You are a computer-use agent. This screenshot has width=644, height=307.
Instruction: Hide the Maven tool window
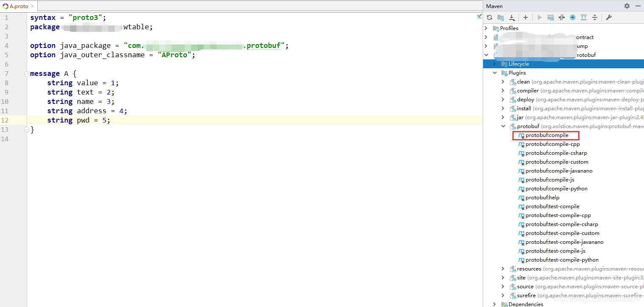638,6
